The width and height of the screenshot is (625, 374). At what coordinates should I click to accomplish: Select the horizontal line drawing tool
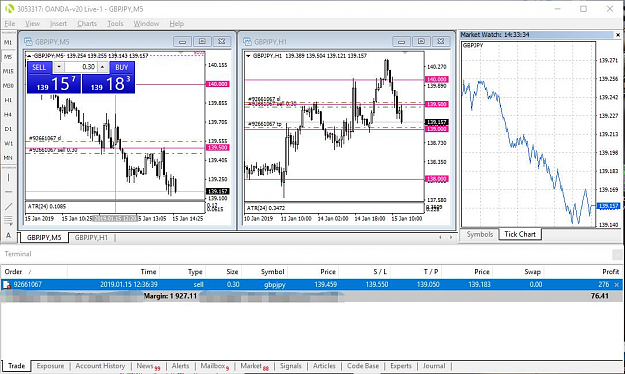(x=8, y=192)
